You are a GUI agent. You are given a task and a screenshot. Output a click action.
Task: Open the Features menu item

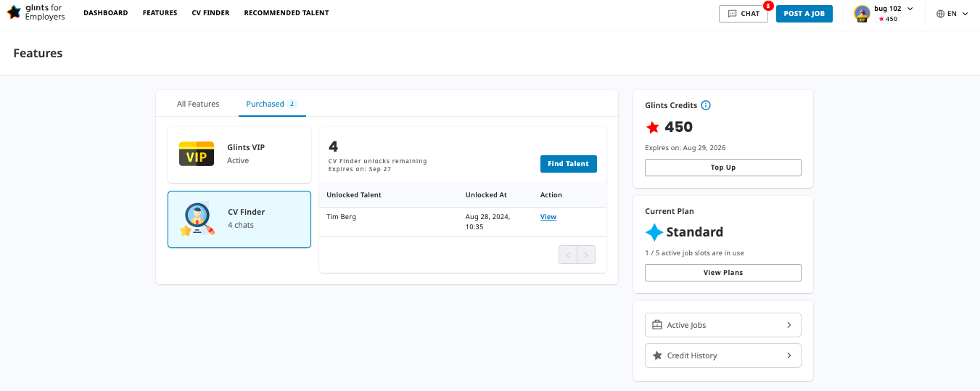click(160, 13)
